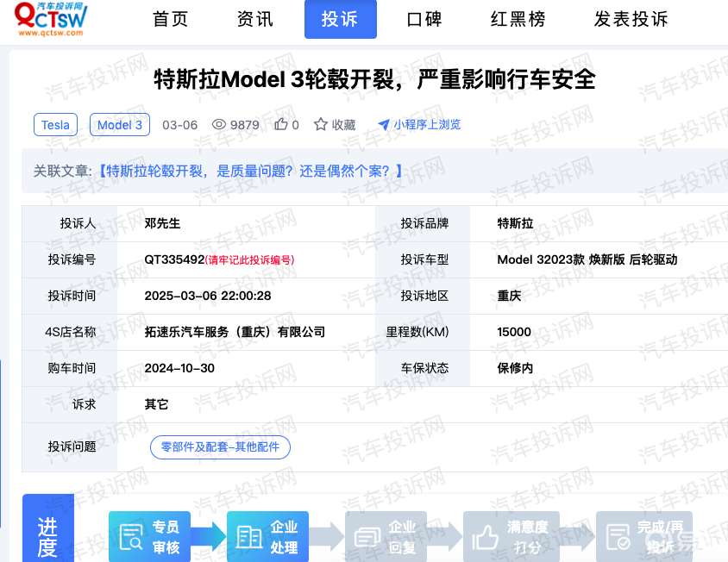Click the 满意度打分 thumbs-up step icon

(485, 537)
